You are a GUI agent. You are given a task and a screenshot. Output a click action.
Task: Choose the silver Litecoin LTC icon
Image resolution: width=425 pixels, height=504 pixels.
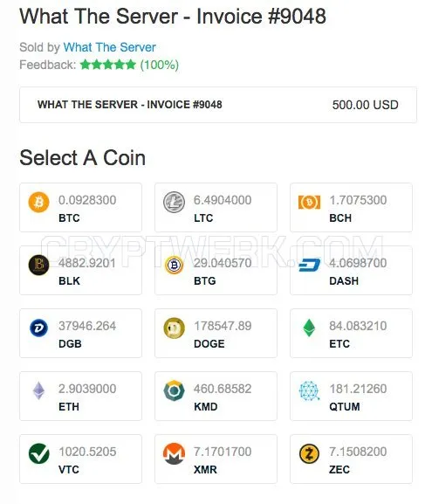[x=174, y=202]
